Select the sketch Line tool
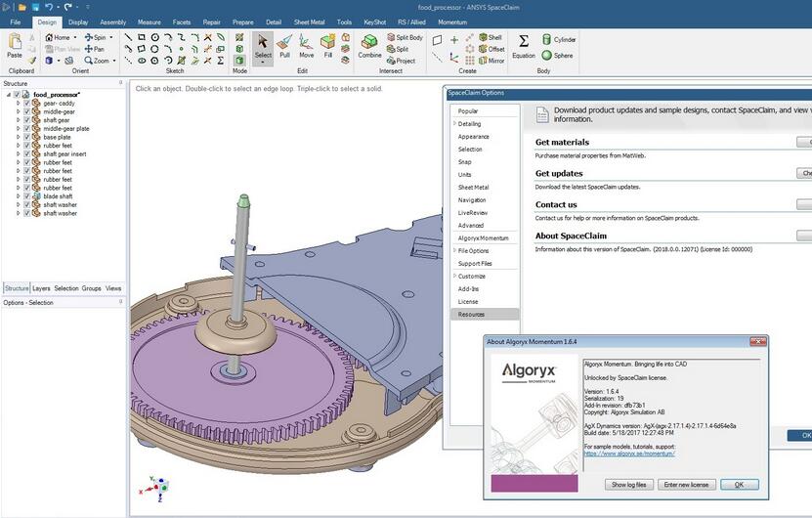812x518 pixels. point(128,37)
